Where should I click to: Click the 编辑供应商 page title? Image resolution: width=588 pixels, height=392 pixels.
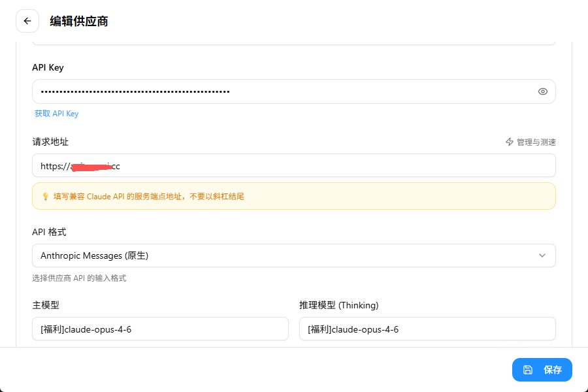80,21
